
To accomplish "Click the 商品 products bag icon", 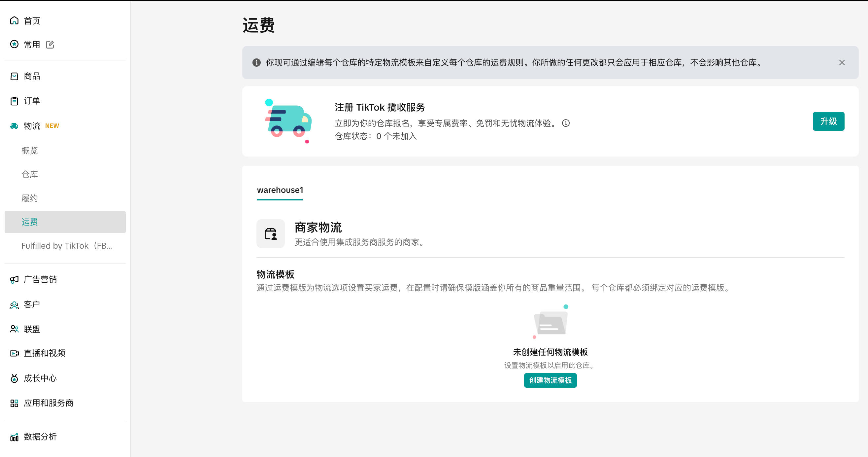I will 14,76.
